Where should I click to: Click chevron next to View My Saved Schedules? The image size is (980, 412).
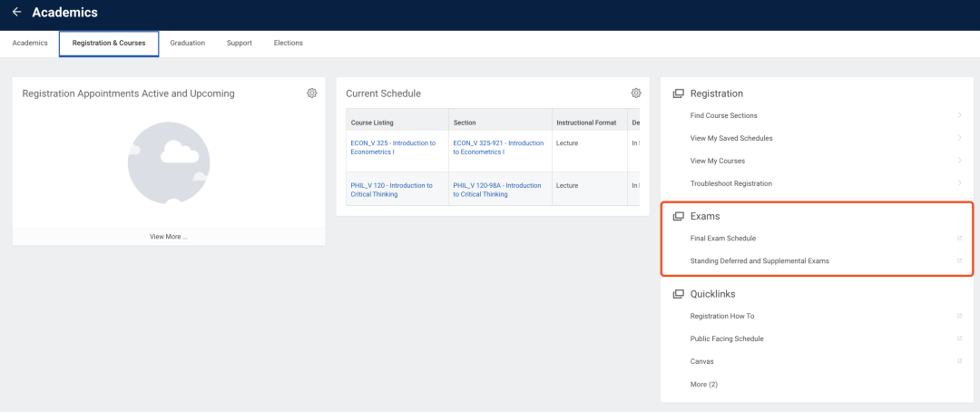(x=959, y=138)
